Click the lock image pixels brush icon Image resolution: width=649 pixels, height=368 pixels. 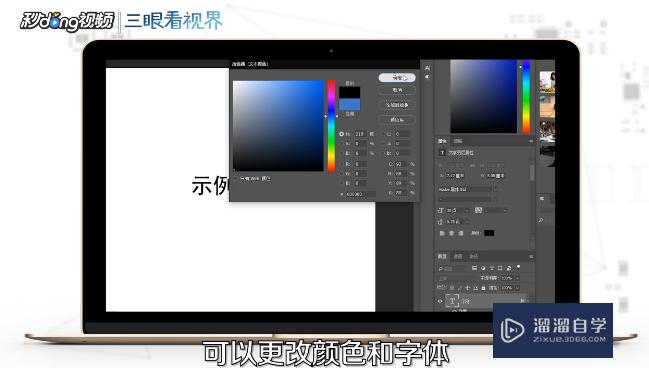(459, 288)
